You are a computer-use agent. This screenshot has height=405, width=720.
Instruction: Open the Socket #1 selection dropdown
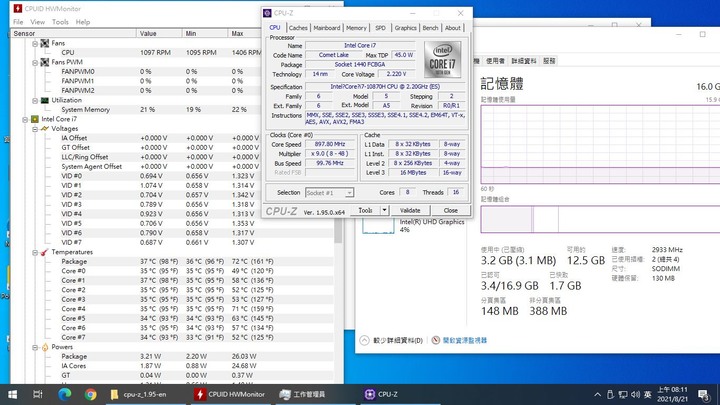349,193
